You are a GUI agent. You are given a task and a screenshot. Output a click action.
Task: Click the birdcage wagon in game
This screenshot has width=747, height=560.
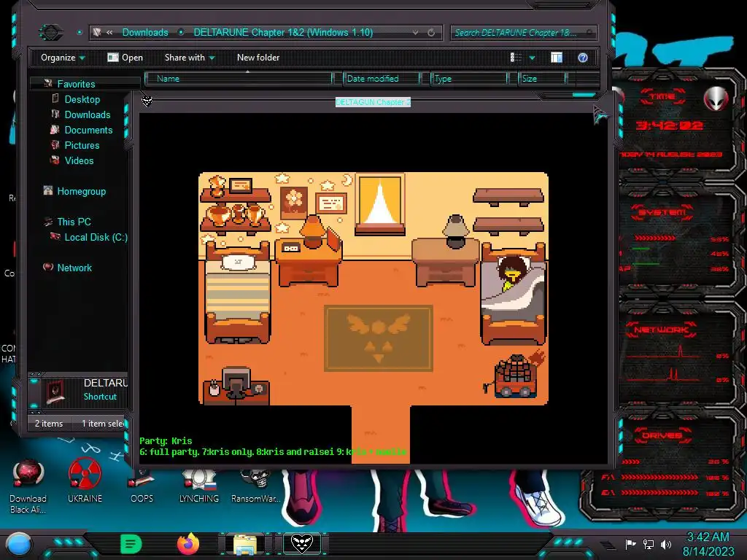pos(516,376)
